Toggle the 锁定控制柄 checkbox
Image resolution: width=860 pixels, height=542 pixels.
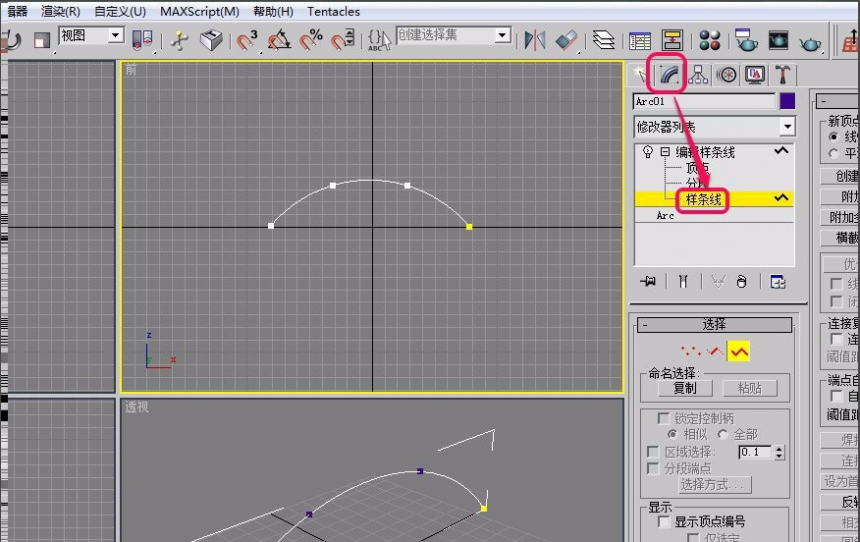point(663,419)
